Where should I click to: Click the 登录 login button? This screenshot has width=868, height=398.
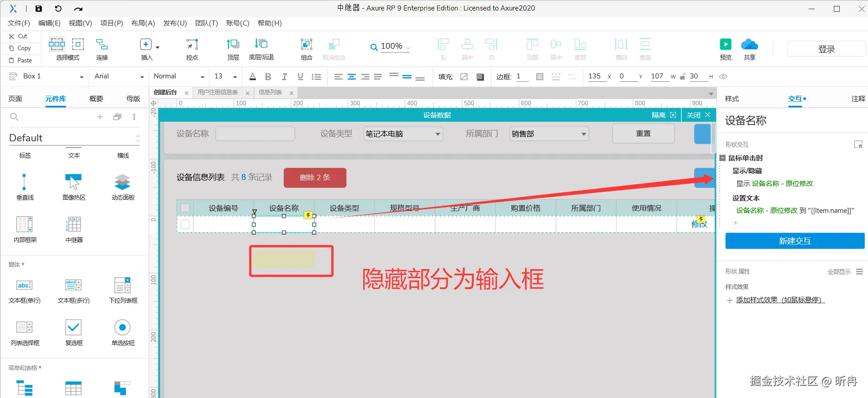pyautogui.click(x=826, y=49)
